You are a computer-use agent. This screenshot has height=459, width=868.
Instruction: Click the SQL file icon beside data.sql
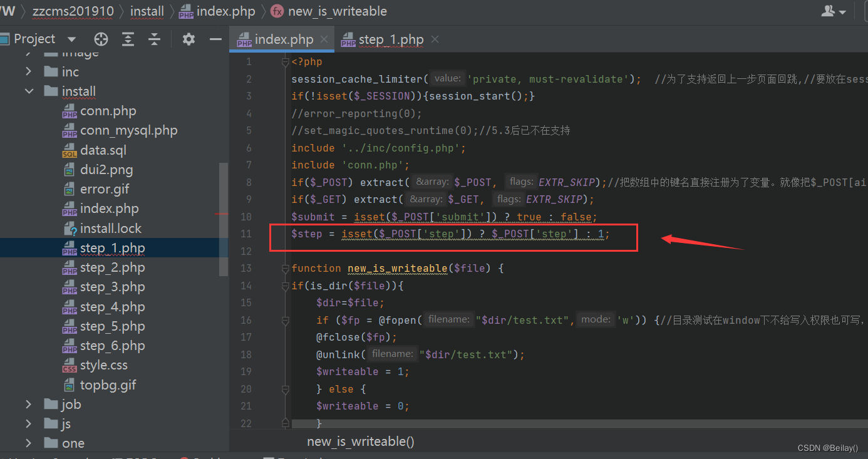coord(70,151)
